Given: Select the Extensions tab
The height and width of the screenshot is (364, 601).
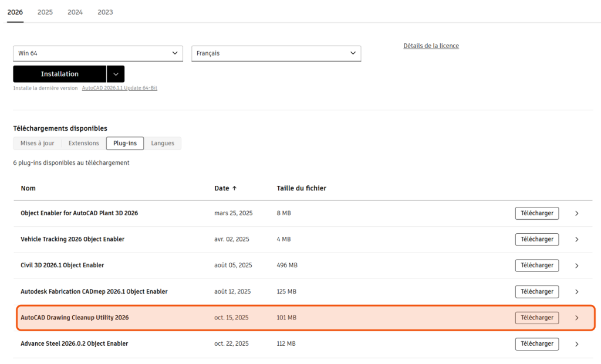Looking at the screenshot, I should point(83,143).
